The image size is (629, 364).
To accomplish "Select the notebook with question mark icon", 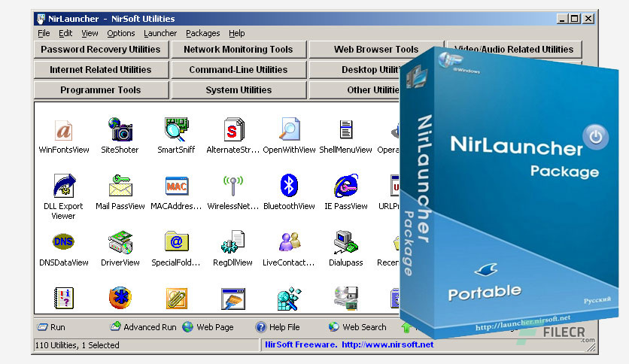I will tap(64, 299).
